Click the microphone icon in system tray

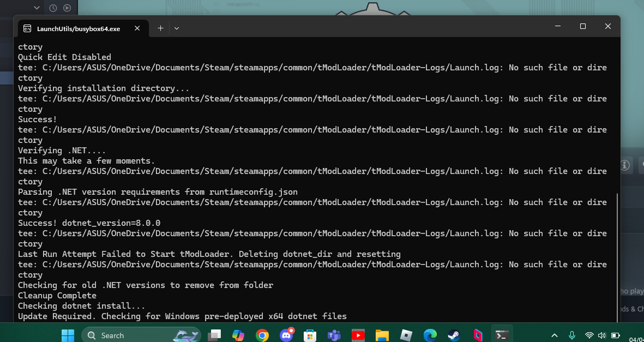click(x=571, y=335)
